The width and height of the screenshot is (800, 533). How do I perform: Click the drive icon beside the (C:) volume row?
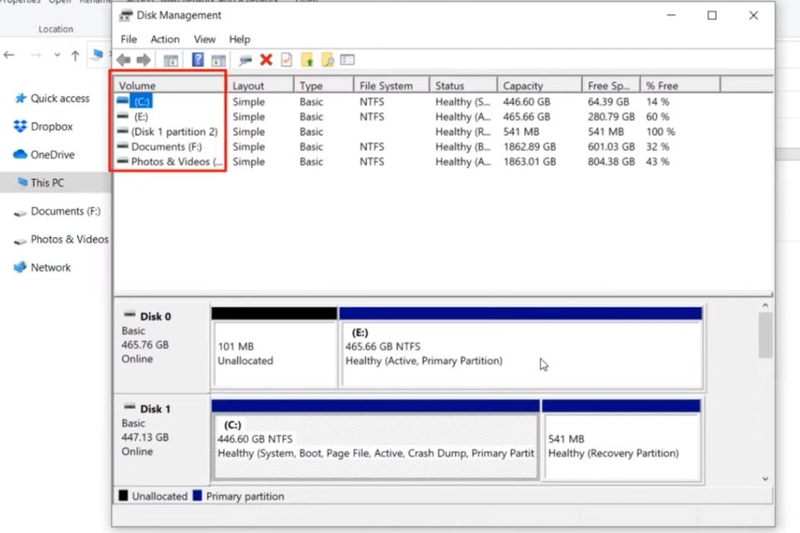point(122,101)
